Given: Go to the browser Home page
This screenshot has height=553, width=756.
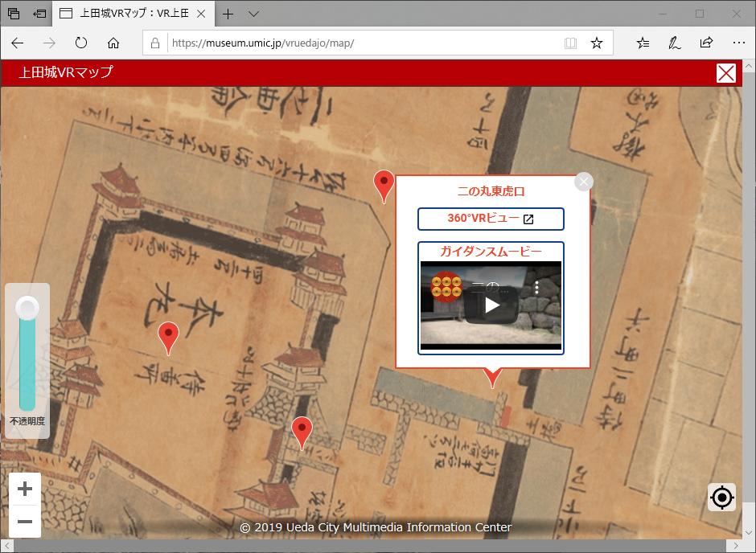Looking at the screenshot, I should coord(113,43).
